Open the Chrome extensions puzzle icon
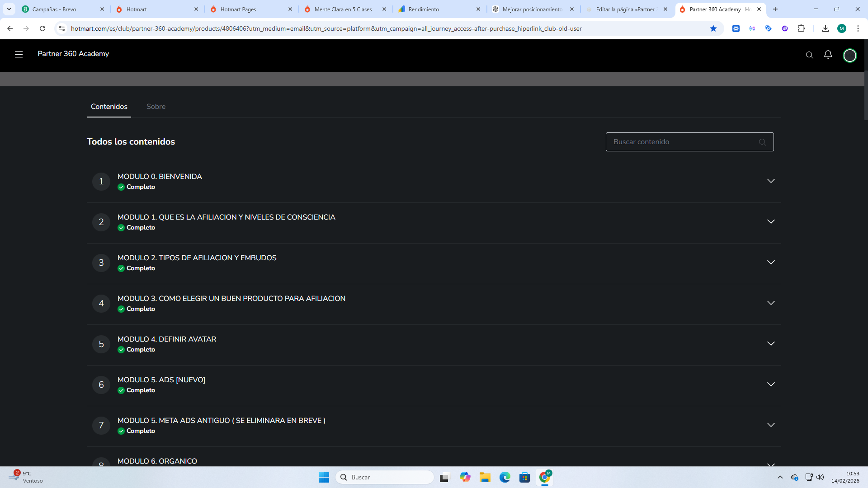868x488 pixels. point(801,28)
